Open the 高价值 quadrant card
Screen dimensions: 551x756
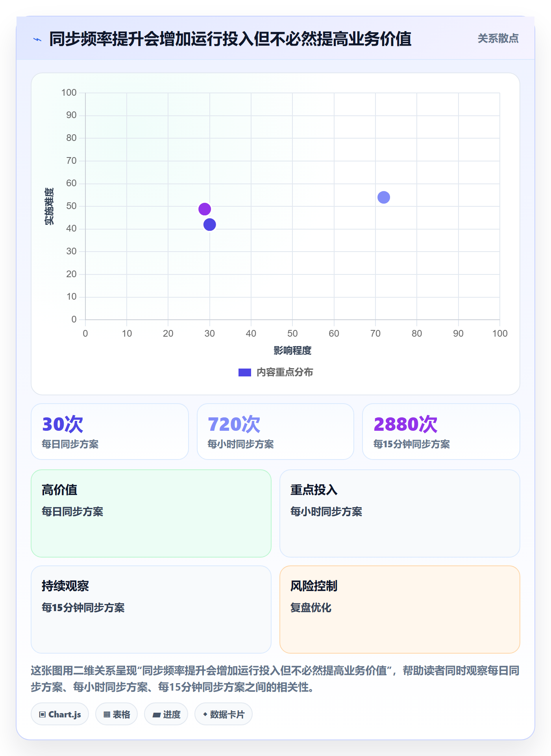151,513
